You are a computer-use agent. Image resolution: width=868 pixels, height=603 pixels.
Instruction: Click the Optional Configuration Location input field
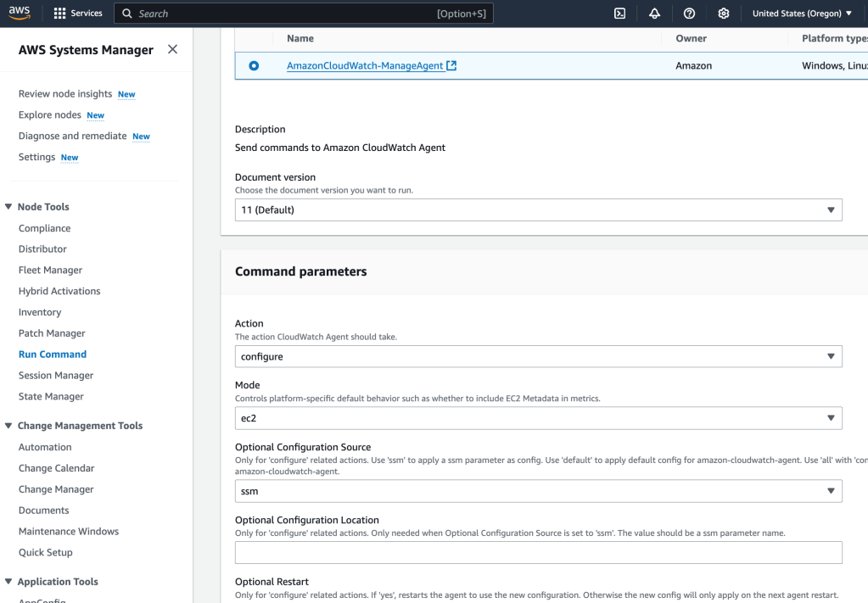coord(538,552)
